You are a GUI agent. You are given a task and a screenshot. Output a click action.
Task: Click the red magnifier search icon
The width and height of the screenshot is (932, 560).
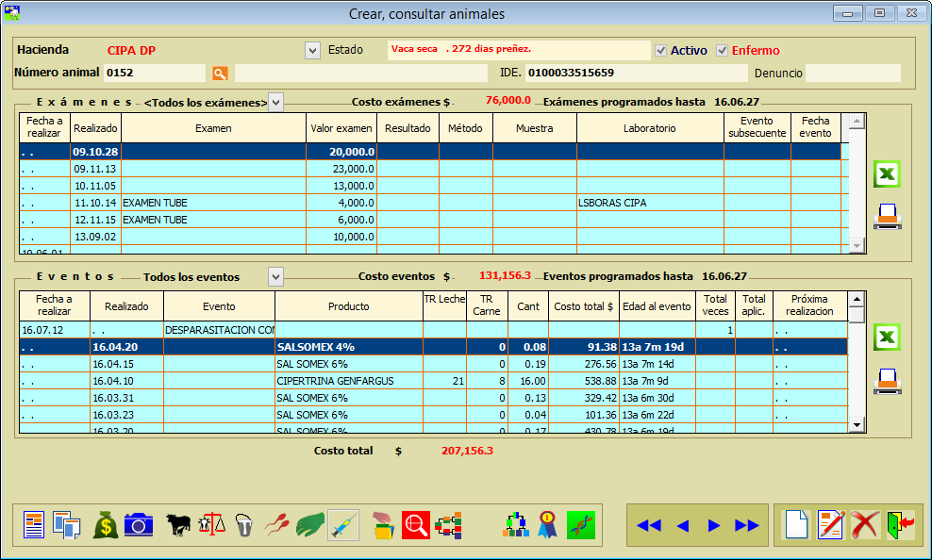pos(416,524)
